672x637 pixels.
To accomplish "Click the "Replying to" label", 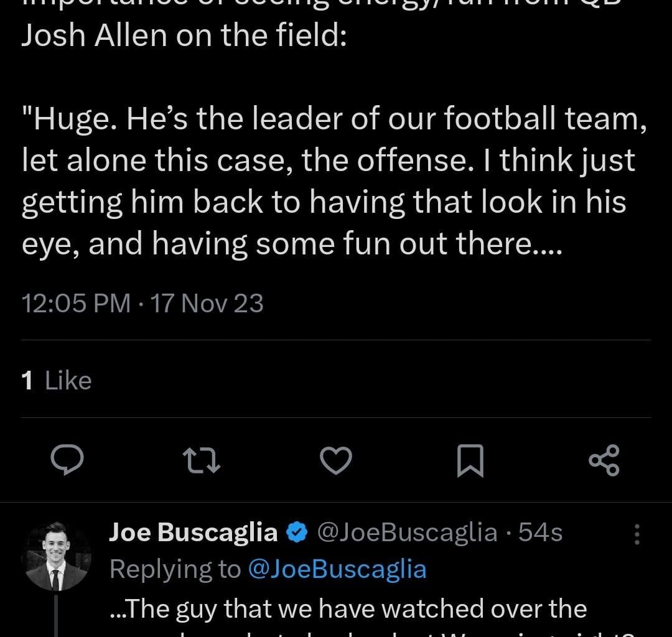I will point(175,569).
